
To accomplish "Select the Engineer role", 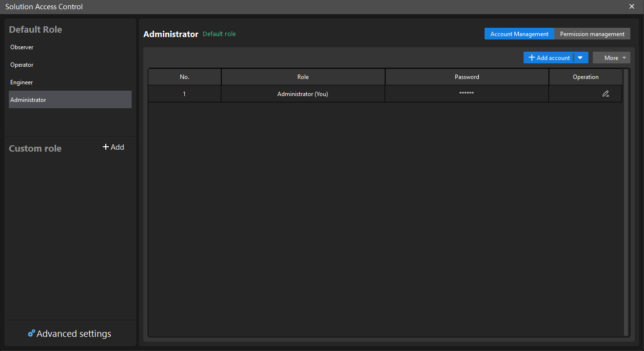I will point(70,82).
